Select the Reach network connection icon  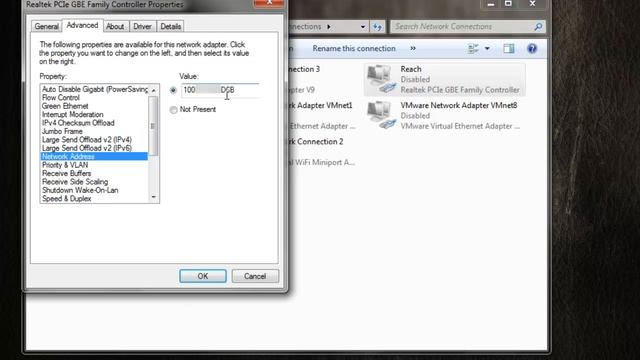click(381, 79)
